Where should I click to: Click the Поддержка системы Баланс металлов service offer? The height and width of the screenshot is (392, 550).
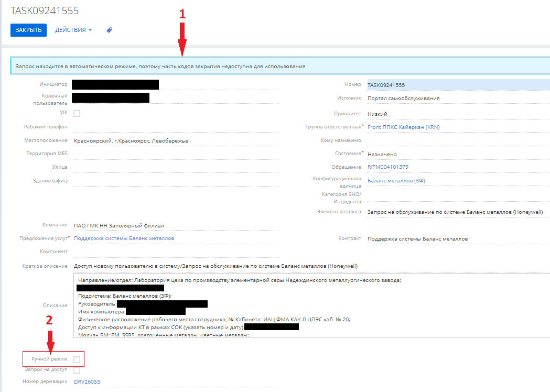click(x=124, y=238)
